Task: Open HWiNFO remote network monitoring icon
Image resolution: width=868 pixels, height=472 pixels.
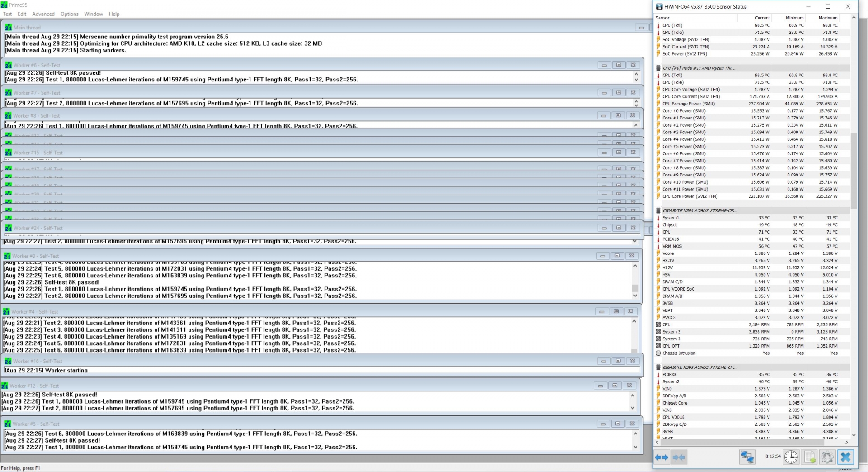Action: [x=747, y=457]
